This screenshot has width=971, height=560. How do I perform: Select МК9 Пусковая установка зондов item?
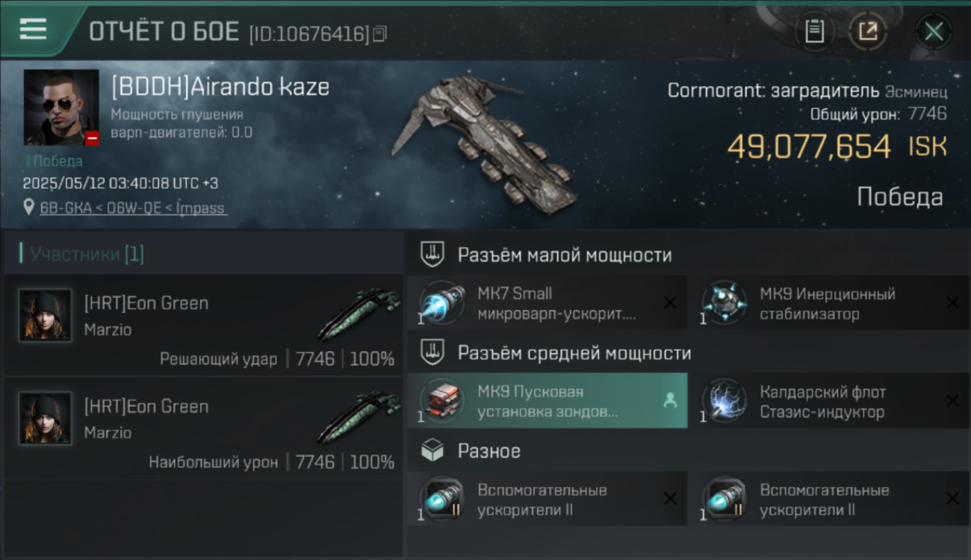click(547, 401)
